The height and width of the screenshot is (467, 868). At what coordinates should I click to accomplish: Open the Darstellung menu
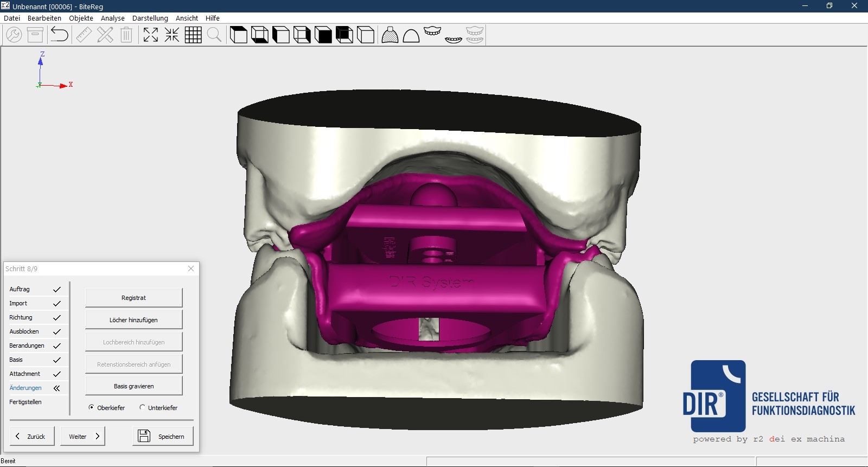pos(150,18)
